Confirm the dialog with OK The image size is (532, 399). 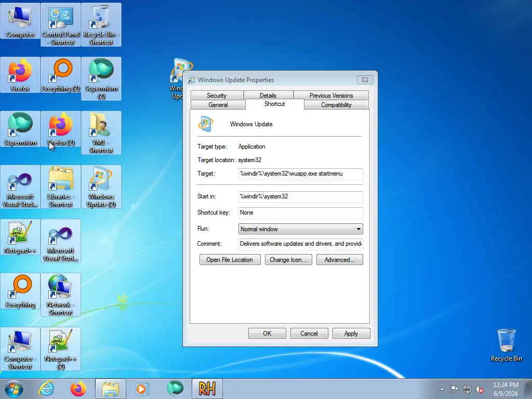pyautogui.click(x=267, y=333)
